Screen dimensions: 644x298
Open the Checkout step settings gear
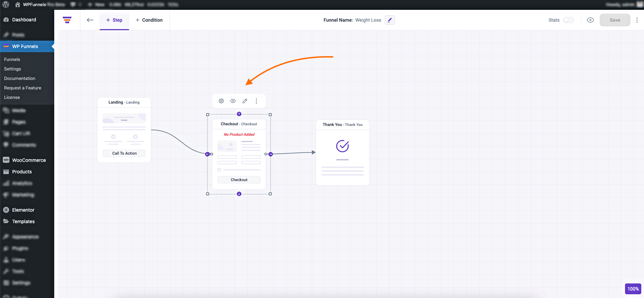[x=221, y=101]
